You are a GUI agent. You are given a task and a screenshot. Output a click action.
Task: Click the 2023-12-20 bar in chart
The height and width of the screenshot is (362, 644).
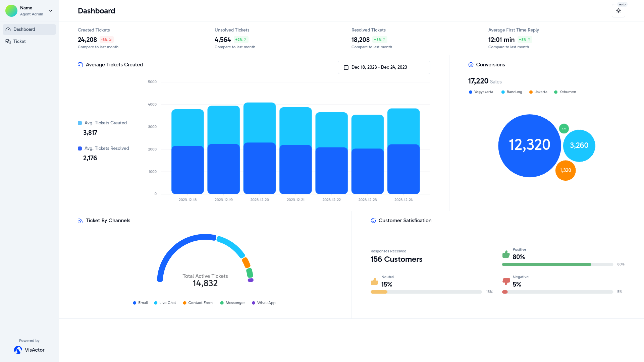point(260,148)
